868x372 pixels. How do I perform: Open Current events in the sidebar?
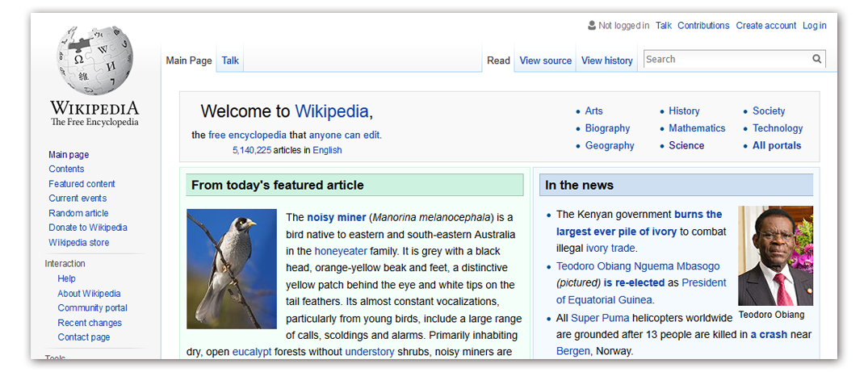78,199
